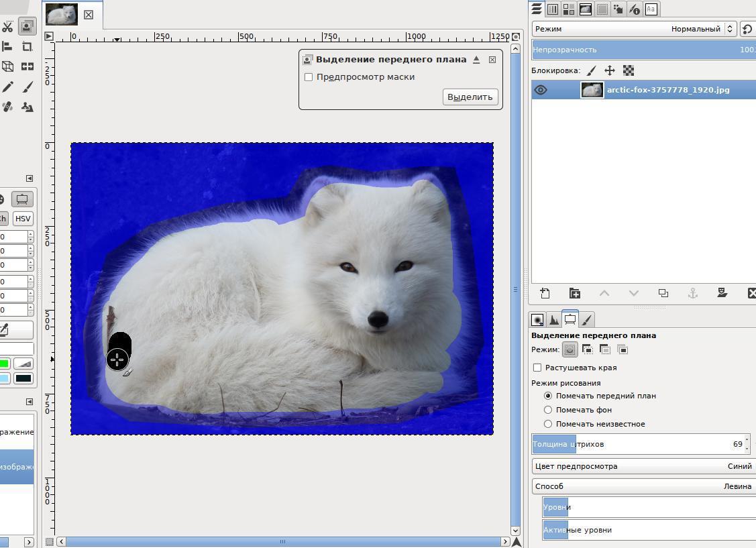Select the Paintbrush tool in toolbox

(x=28, y=87)
